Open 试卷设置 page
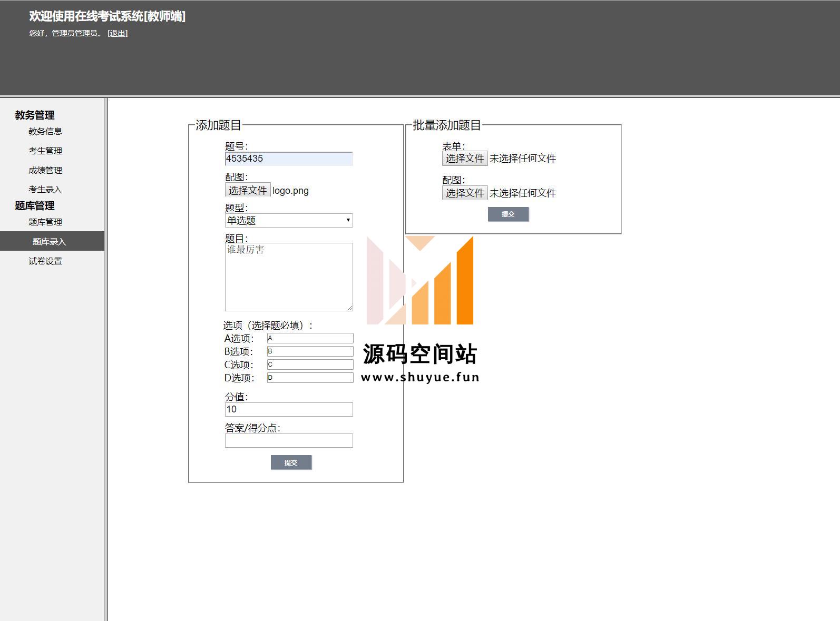 tap(45, 261)
